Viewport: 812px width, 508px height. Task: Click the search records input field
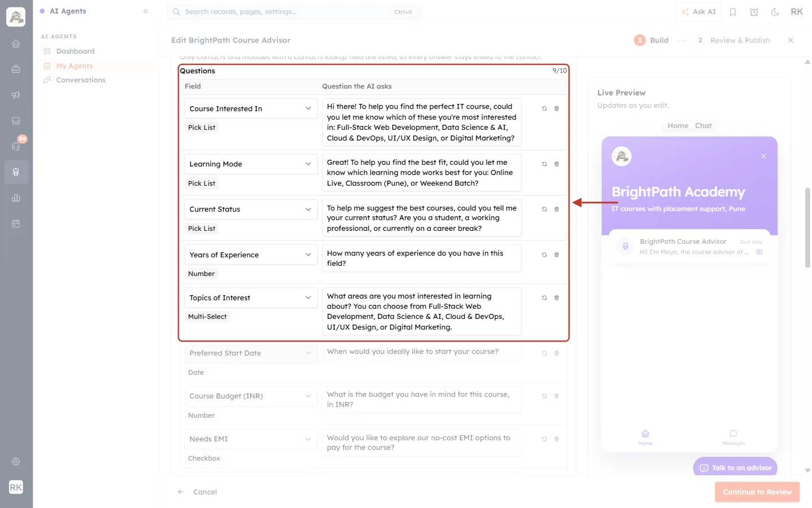tap(294, 12)
